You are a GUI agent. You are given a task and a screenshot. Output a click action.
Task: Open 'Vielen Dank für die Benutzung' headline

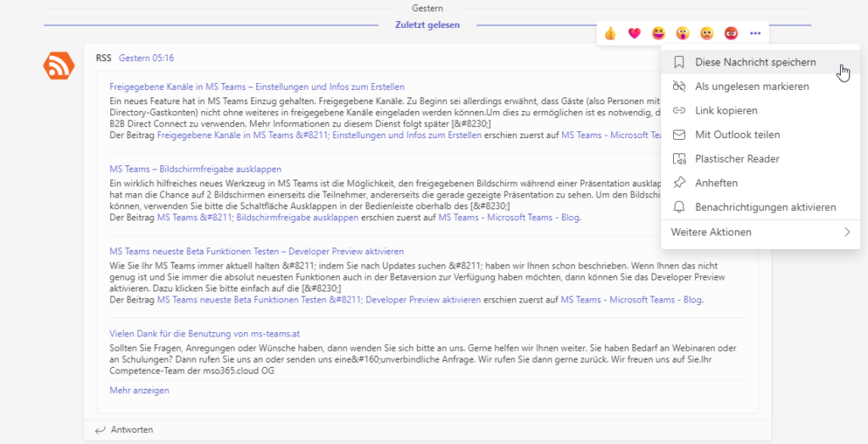click(x=205, y=334)
